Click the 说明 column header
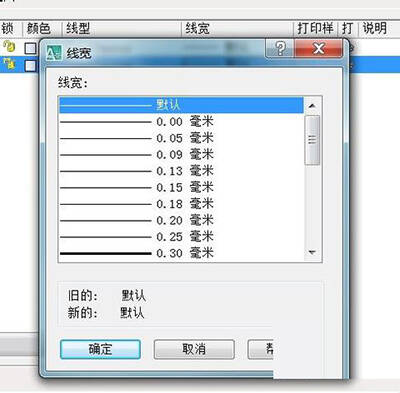 coord(379,28)
